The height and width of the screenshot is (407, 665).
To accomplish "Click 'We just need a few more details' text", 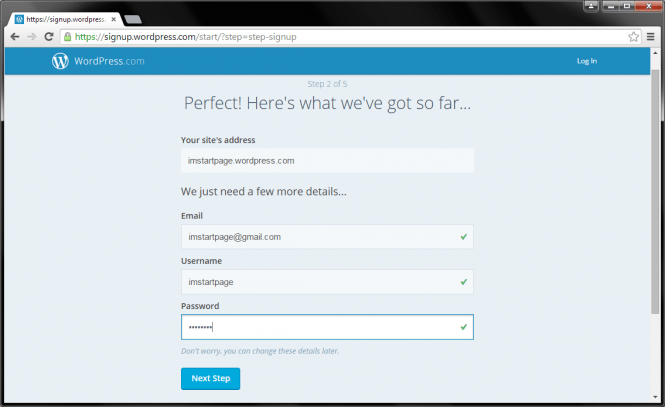I will (263, 192).
